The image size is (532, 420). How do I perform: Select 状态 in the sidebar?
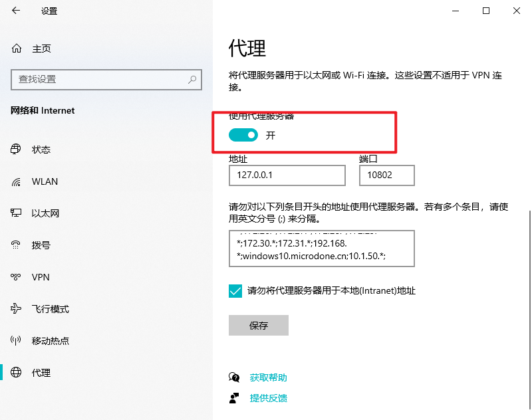tap(41, 150)
